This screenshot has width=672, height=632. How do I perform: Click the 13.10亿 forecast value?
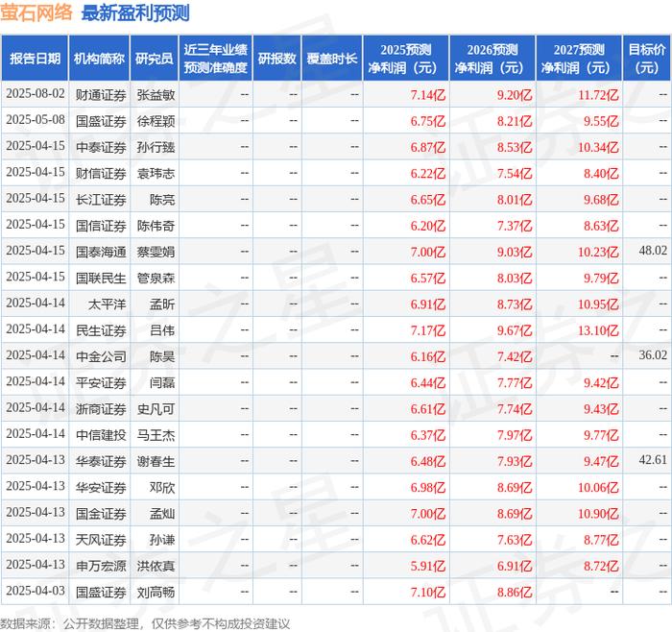click(x=598, y=330)
